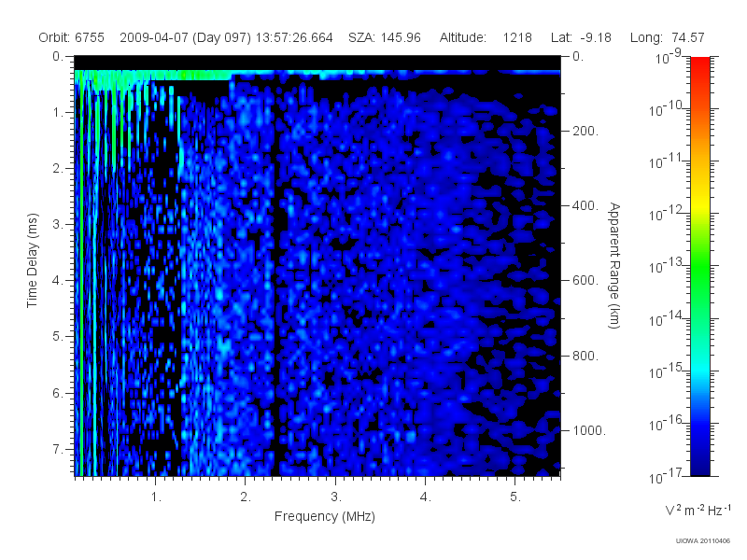The width and height of the screenshot is (747, 560).
Task: Click the frequency axis tick label '3.'
Action: 336,497
